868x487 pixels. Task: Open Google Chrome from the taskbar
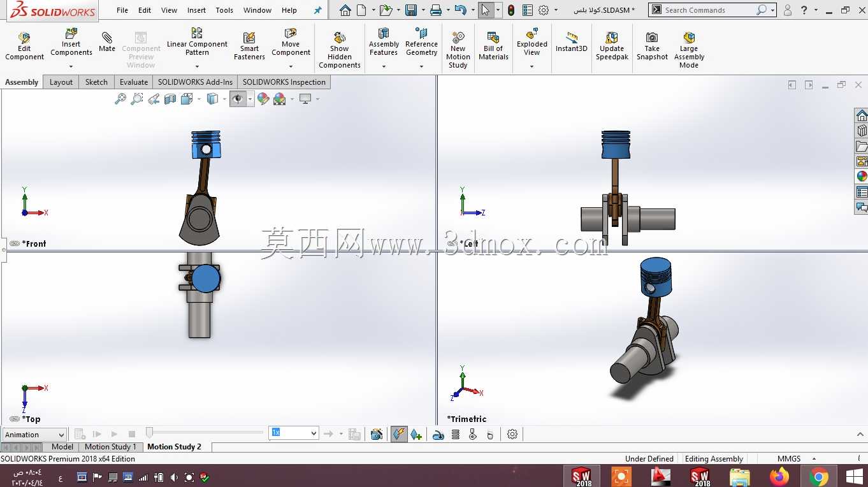(818, 476)
